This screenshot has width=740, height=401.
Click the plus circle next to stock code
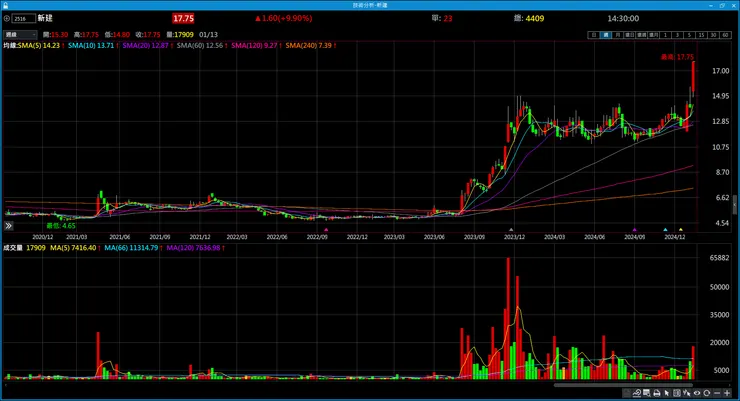click(x=7, y=18)
